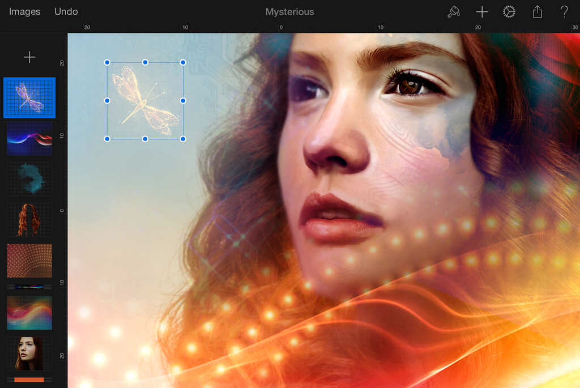Select the woman portrait layer thumbnail

coord(30,354)
